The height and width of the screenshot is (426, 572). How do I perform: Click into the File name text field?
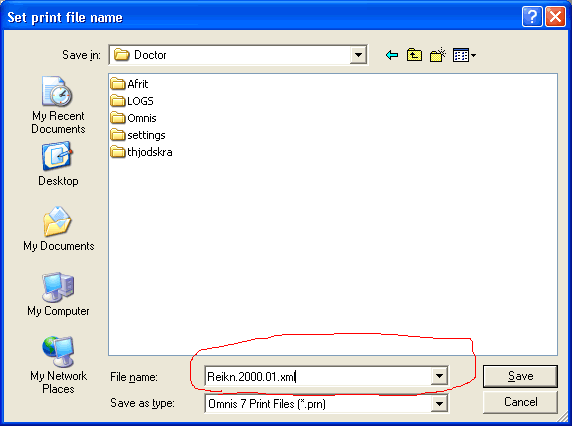tap(317, 376)
